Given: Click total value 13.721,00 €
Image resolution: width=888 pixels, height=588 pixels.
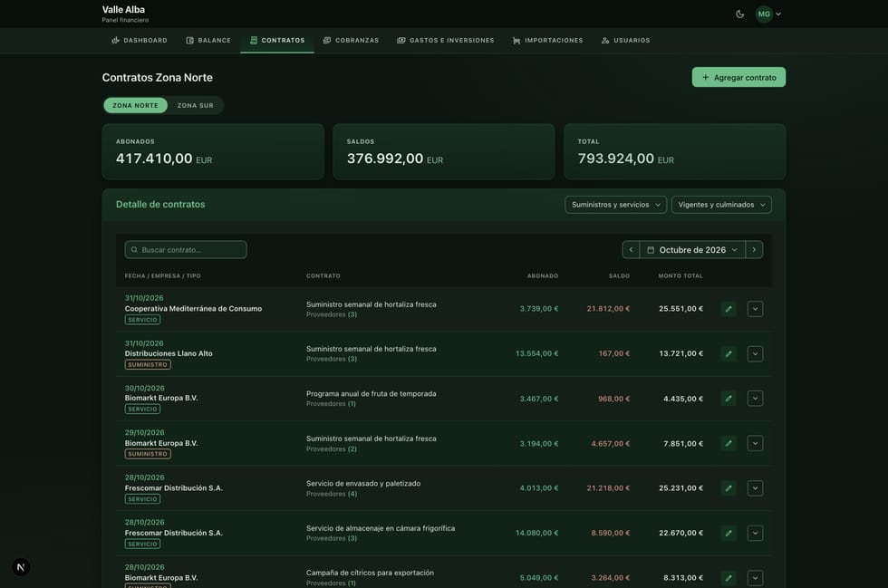Looking at the screenshot, I should [x=680, y=353].
